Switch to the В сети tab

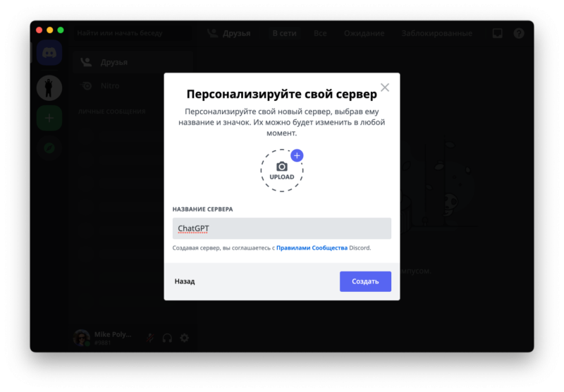[284, 33]
